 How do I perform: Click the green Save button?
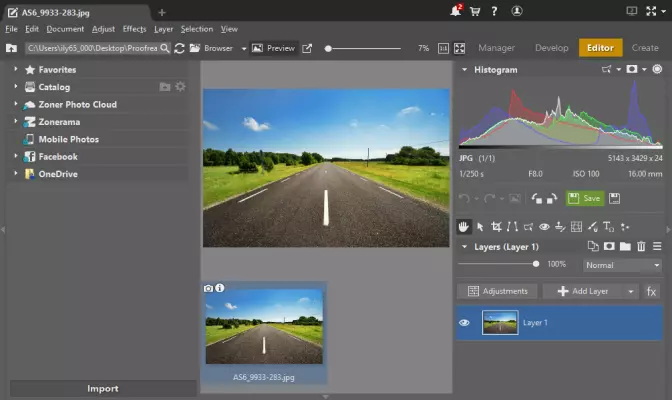pyautogui.click(x=585, y=199)
